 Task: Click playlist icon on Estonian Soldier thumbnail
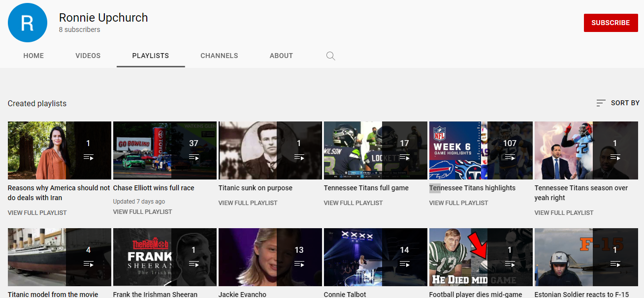(615, 264)
